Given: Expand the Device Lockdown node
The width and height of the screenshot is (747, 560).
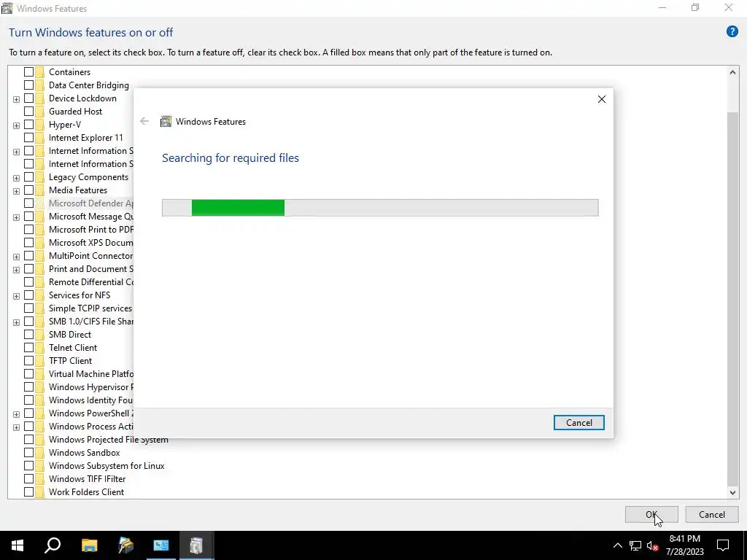Looking at the screenshot, I should point(16,99).
